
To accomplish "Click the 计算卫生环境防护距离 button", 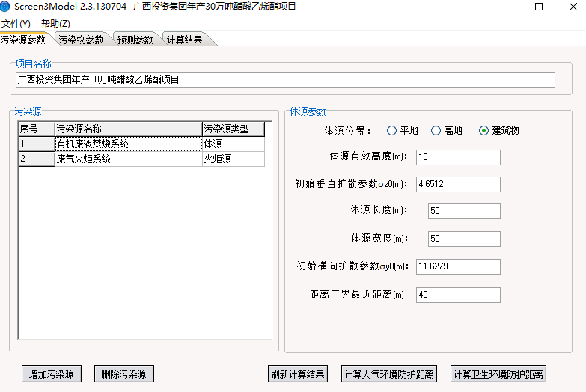I will point(498,374).
